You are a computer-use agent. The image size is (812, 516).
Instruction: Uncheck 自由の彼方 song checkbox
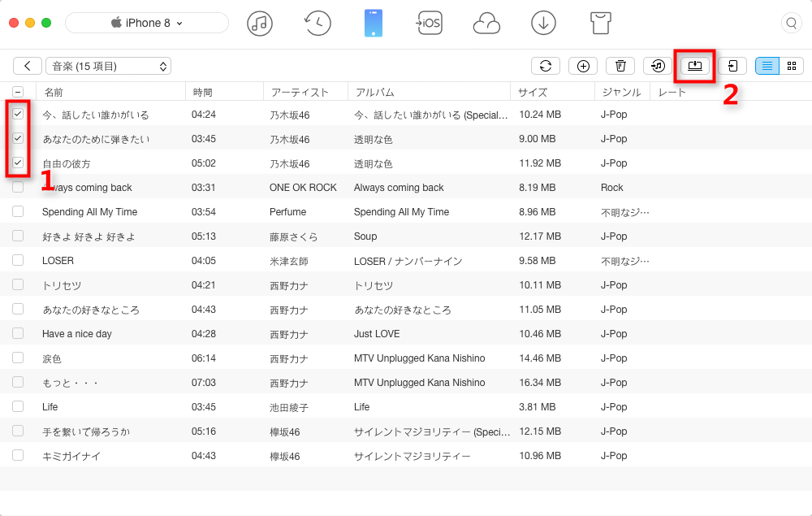click(18, 163)
